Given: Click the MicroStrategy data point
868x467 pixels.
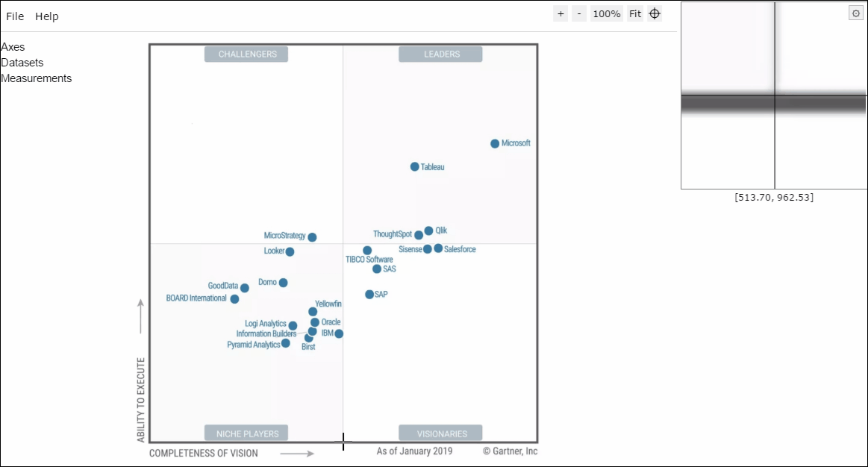Looking at the screenshot, I should [x=312, y=237].
